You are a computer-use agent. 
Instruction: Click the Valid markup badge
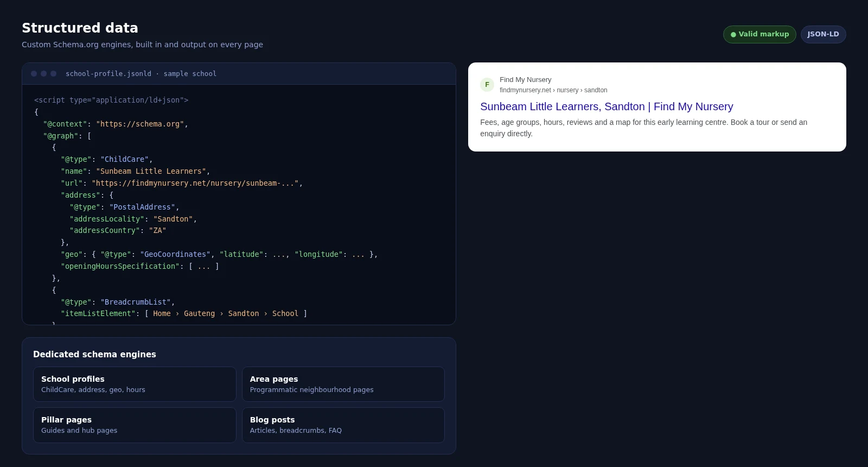click(759, 34)
